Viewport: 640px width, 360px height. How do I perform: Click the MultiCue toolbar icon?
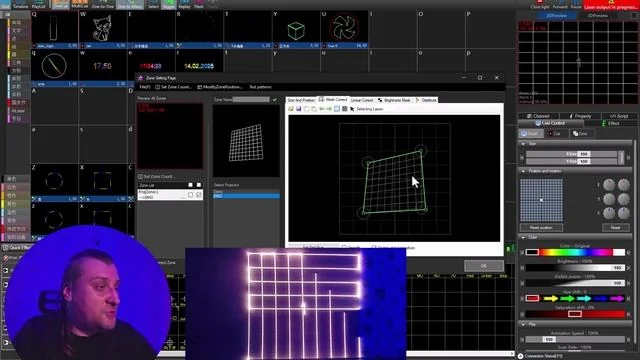point(80,4)
